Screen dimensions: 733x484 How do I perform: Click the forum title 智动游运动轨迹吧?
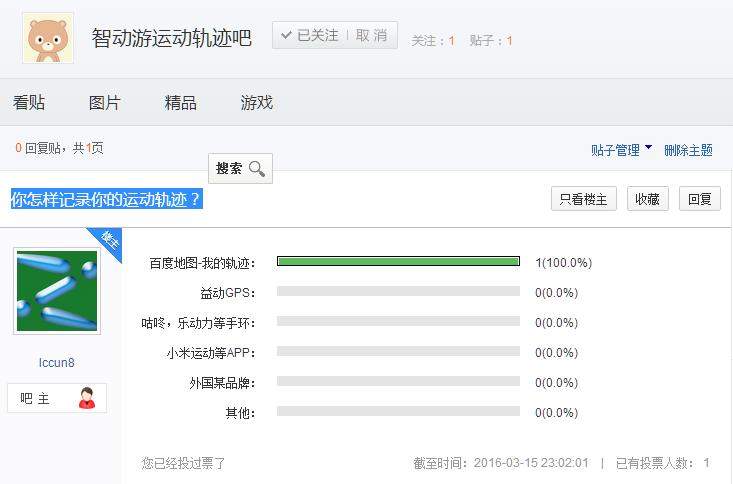click(x=172, y=38)
